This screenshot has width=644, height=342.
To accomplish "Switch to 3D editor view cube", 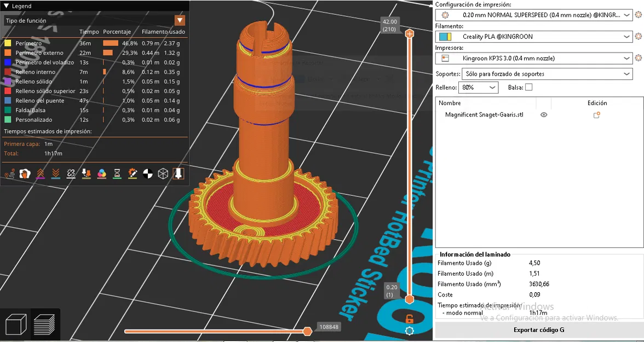I will [15, 324].
